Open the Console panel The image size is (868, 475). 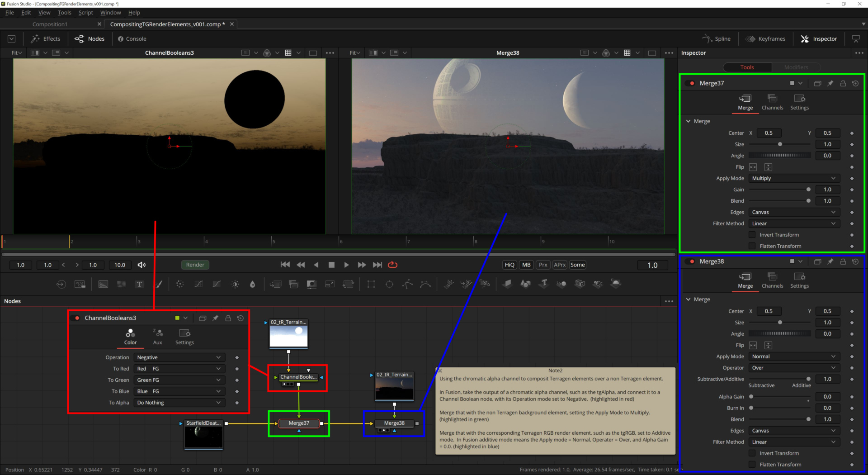pos(132,39)
